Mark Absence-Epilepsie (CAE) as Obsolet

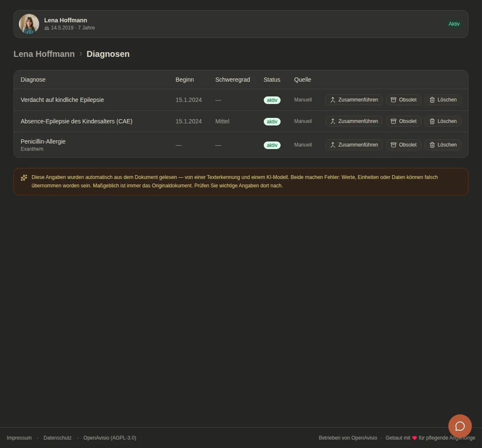pyautogui.click(x=403, y=121)
